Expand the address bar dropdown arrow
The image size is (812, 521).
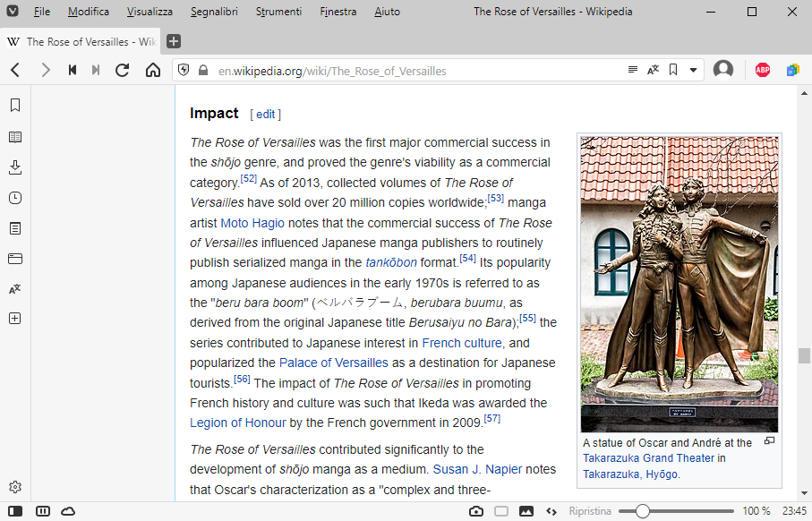click(693, 71)
